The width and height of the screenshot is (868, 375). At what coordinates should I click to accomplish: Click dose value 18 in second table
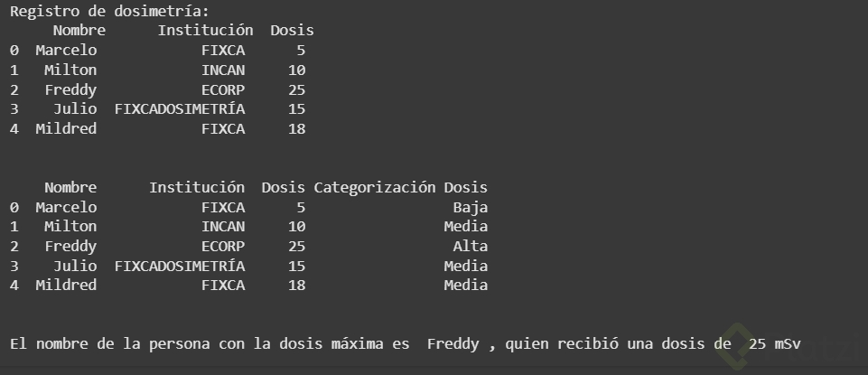(296, 286)
